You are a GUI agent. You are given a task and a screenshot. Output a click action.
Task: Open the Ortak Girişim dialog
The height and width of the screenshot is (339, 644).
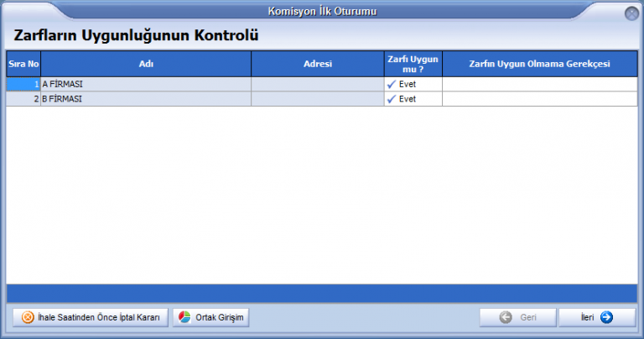click(x=211, y=317)
